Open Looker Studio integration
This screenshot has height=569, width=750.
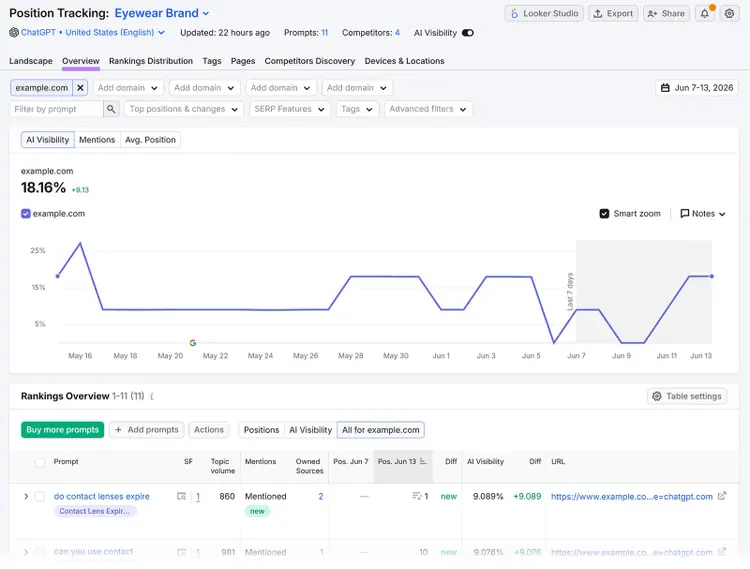pyautogui.click(x=544, y=13)
